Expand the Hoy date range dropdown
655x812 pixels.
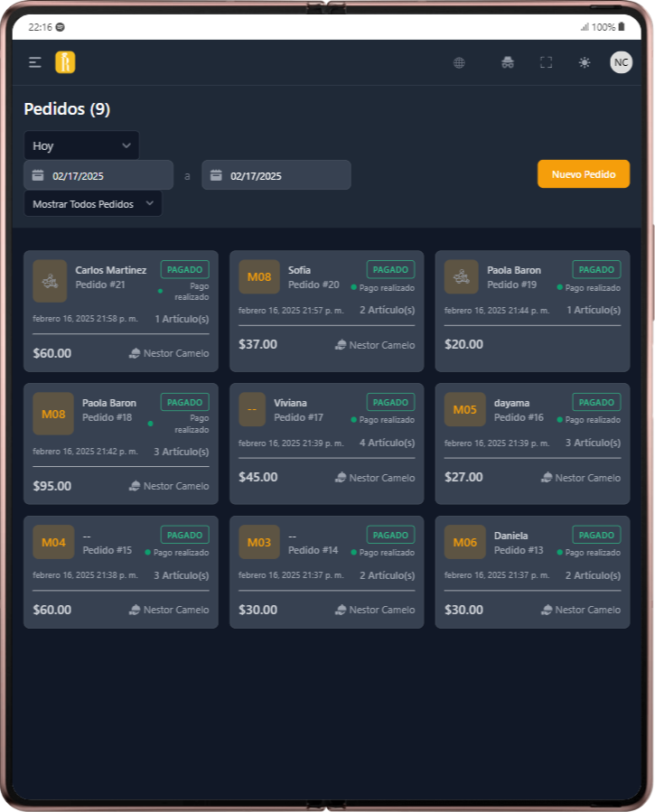pos(81,145)
